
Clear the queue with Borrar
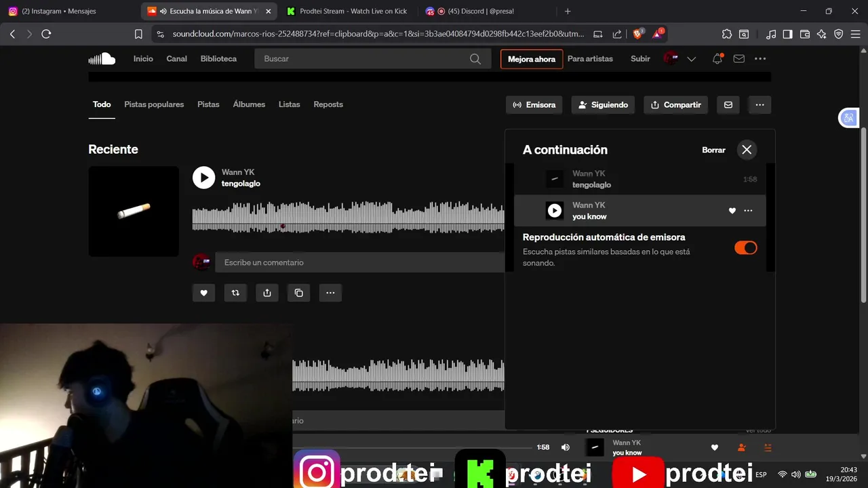[x=713, y=150]
